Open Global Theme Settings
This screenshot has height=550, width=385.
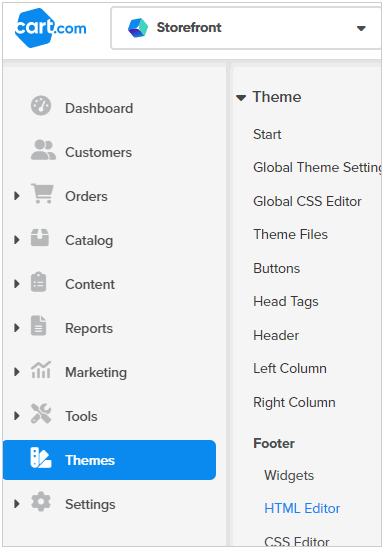point(317,168)
